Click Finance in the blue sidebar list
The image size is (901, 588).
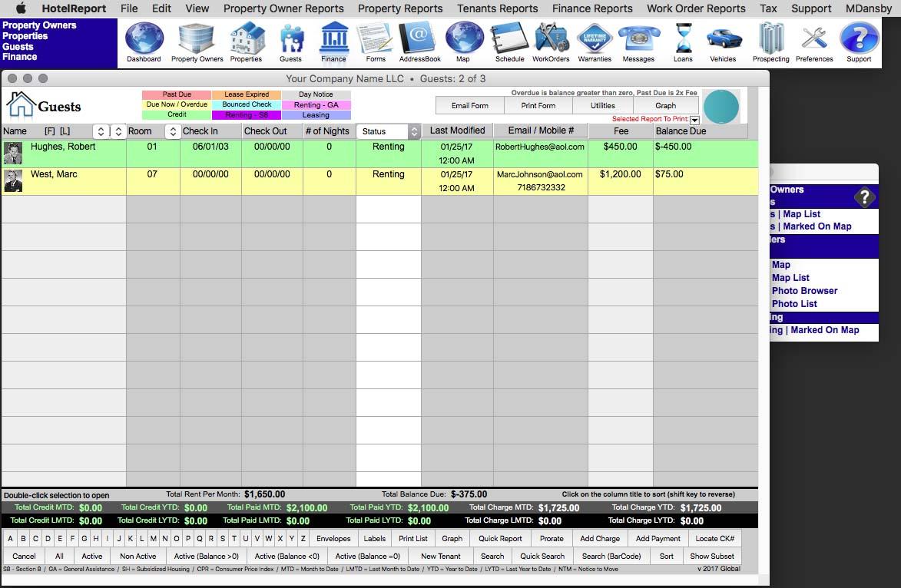[x=19, y=57]
